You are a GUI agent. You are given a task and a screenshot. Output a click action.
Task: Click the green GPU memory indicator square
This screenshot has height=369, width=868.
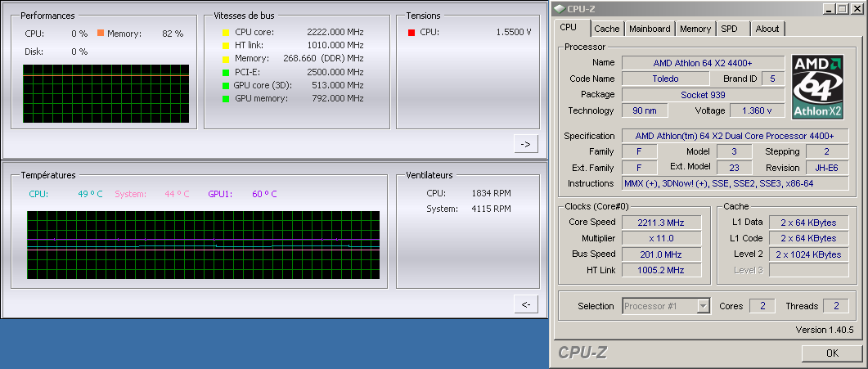coord(225,99)
